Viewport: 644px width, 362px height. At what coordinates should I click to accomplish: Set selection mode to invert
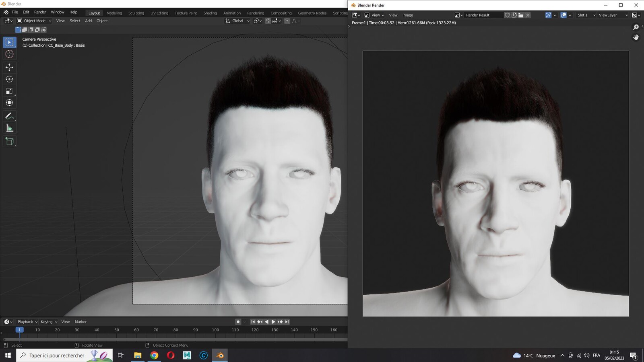(x=37, y=30)
